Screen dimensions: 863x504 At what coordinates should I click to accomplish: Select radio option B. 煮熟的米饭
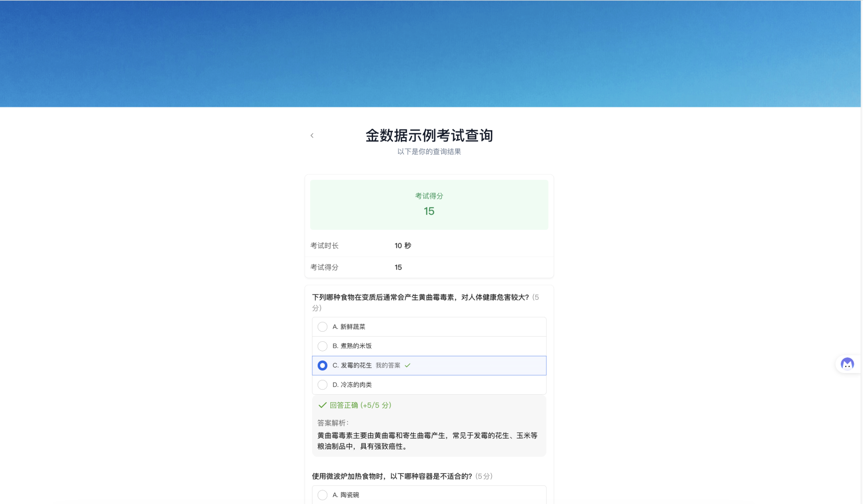click(323, 346)
